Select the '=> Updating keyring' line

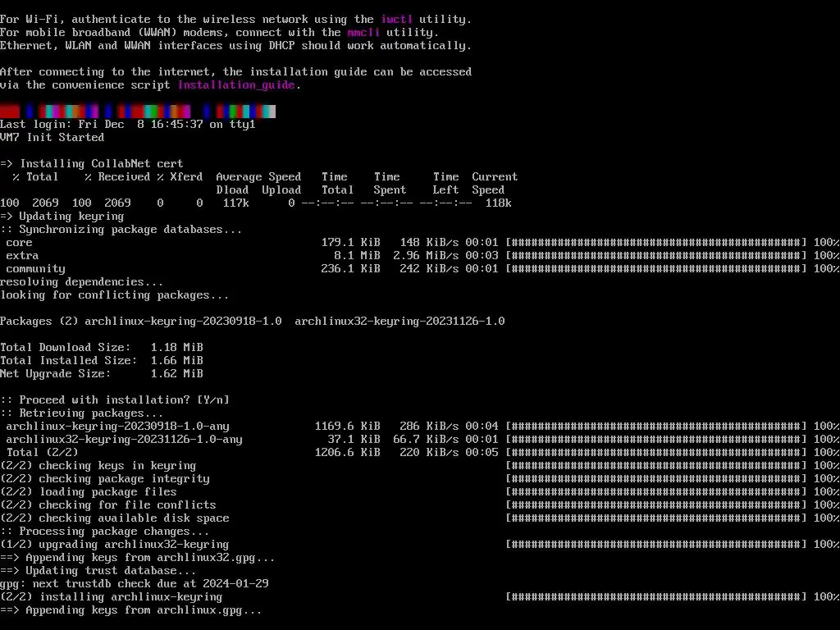tap(62, 216)
